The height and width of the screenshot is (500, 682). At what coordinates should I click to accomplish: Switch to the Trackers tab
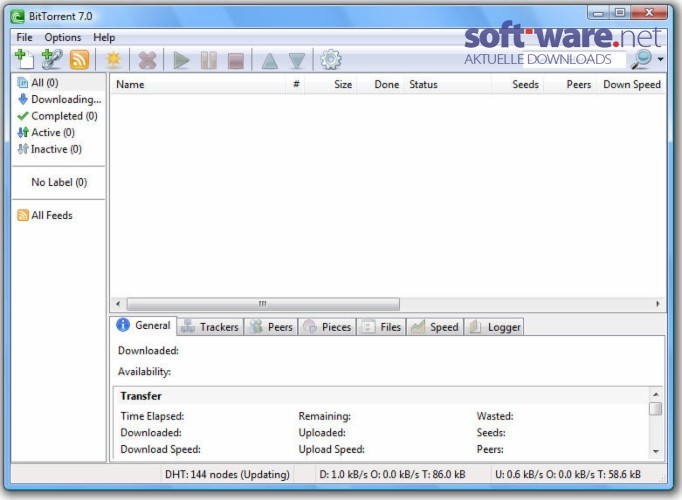(x=210, y=327)
